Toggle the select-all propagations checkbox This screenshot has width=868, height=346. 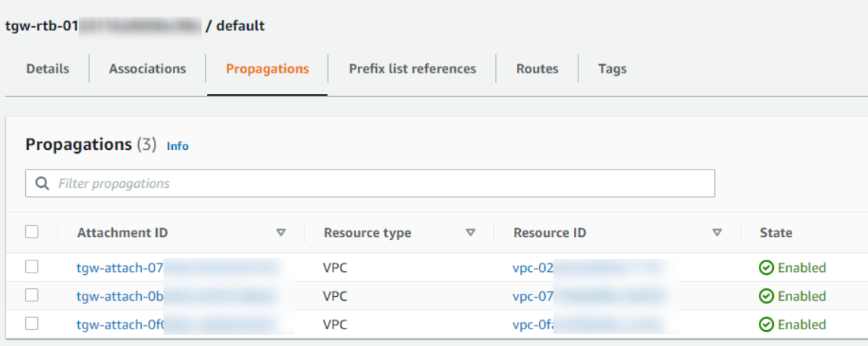tap(32, 232)
